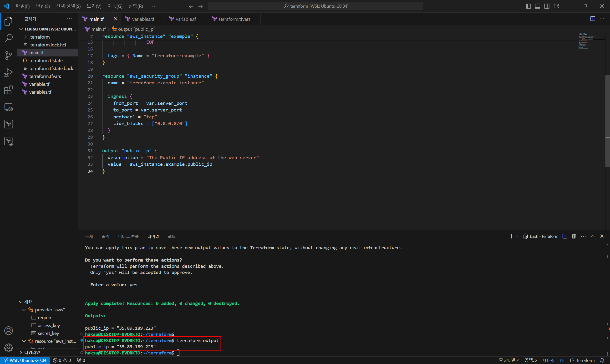
Task: Open Run and Debug view
Action: point(9,73)
